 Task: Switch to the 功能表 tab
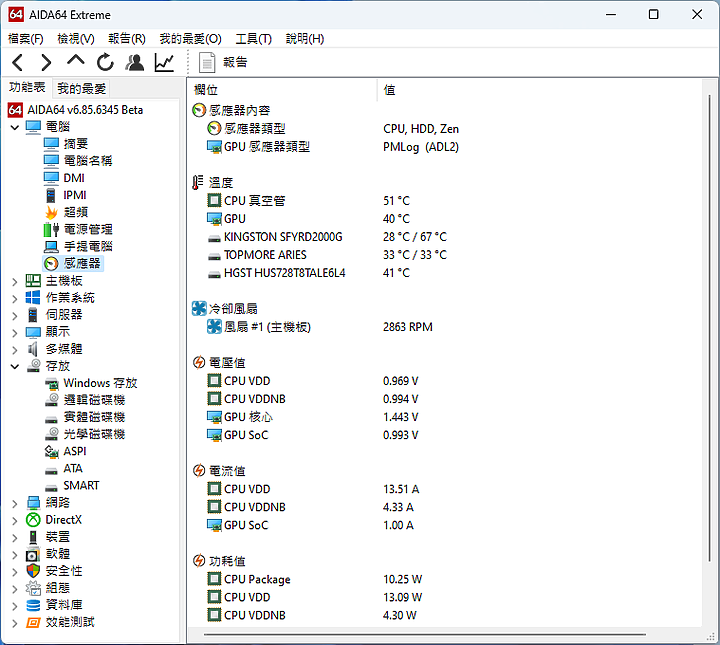pos(27,87)
